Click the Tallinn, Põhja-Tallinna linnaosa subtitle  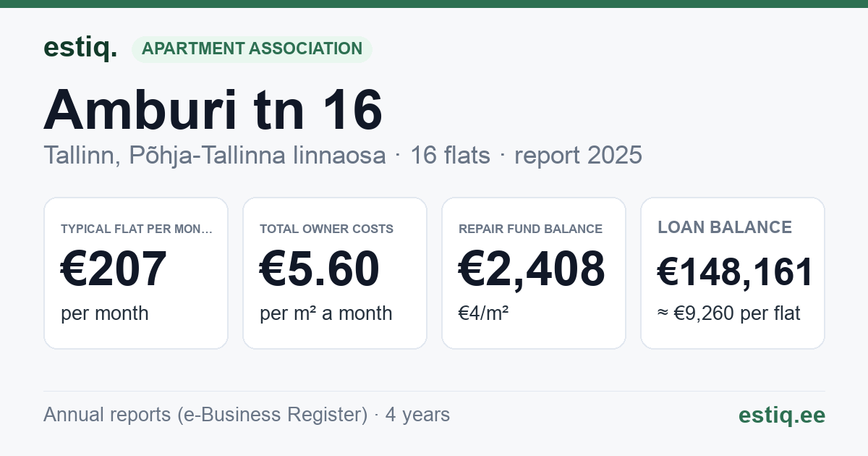(x=215, y=155)
